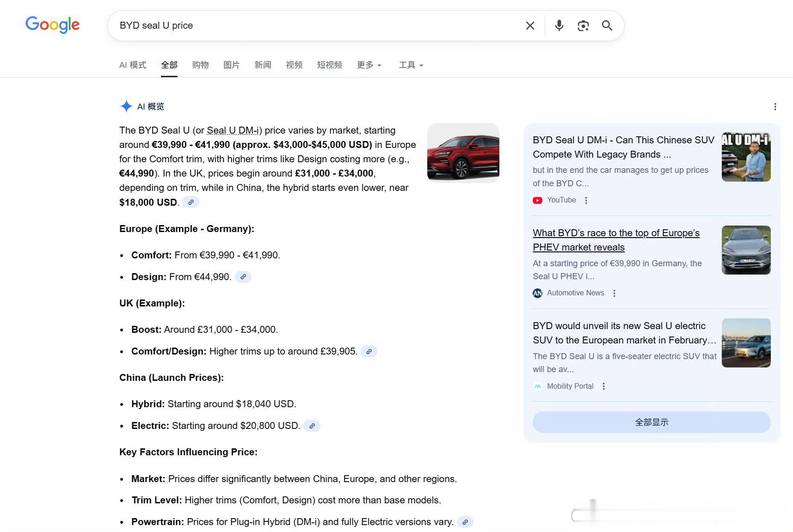Image resolution: width=793 pixels, height=532 pixels.
Task: Click the Comfort: From €39,990 bullet
Action: (x=206, y=255)
